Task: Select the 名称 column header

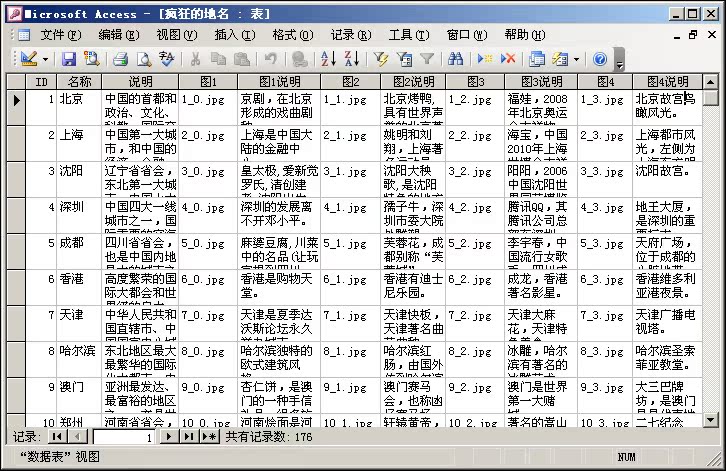Action: [79, 82]
